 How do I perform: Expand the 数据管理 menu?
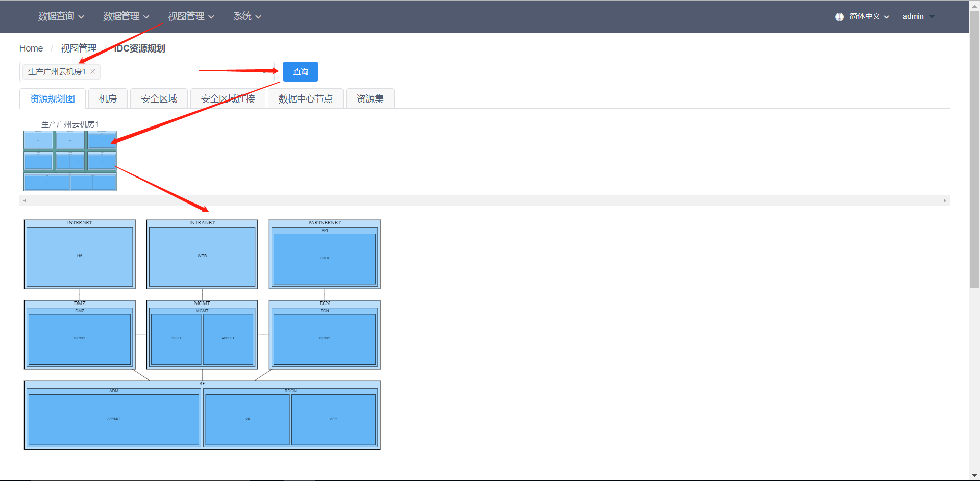(x=126, y=16)
